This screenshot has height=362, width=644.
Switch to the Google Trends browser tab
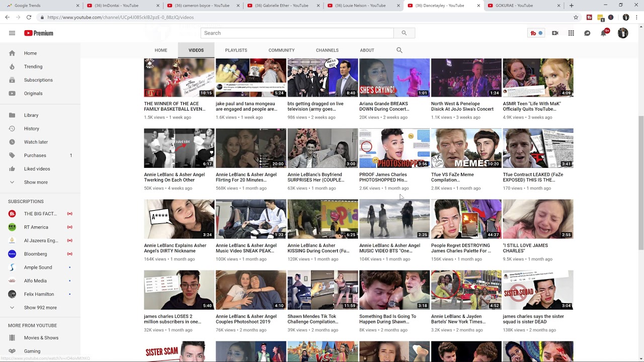[40, 6]
